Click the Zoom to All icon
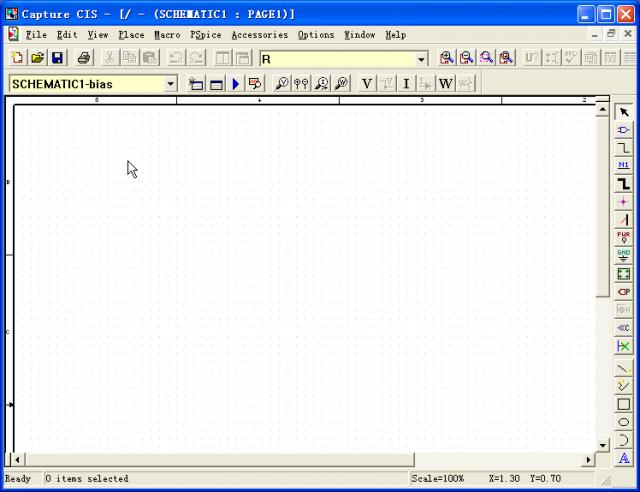 pos(506,58)
